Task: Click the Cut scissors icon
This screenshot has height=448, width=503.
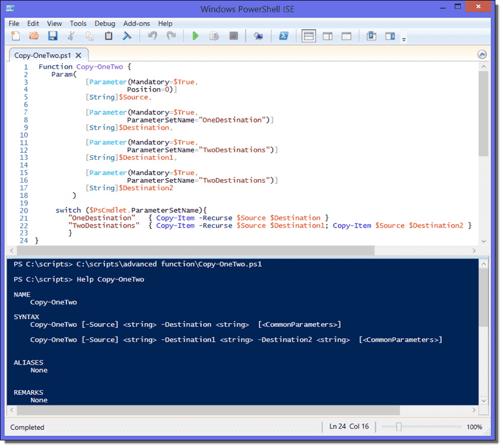Action: 71,36
